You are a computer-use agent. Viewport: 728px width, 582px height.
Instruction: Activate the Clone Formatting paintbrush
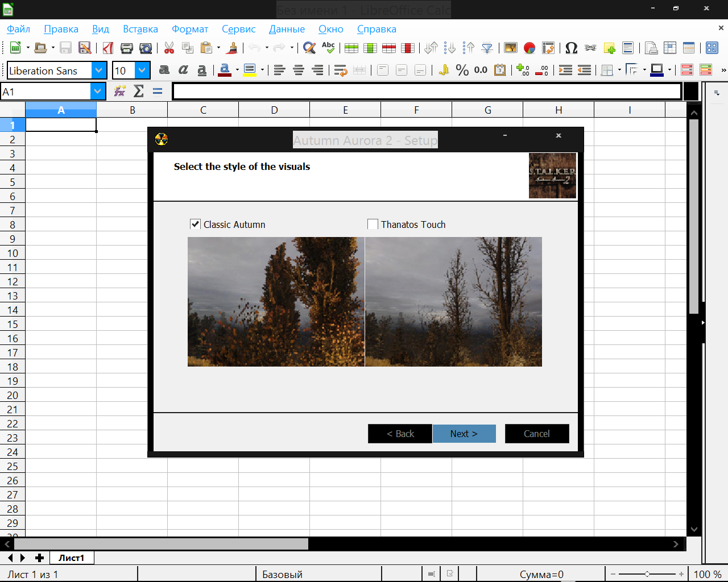tap(232, 48)
